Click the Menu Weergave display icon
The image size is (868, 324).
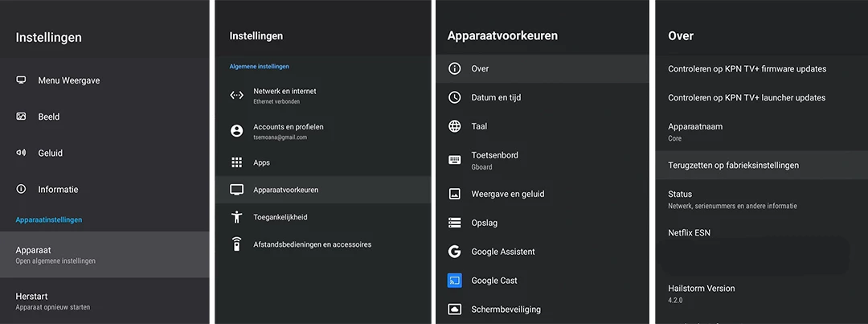point(21,80)
